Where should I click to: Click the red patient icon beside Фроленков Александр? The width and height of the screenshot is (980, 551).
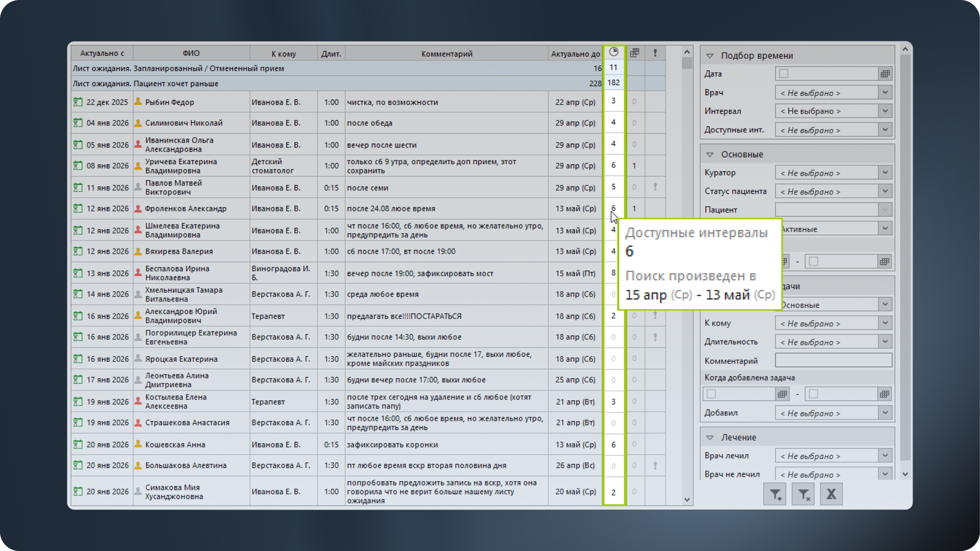tap(138, 209)
